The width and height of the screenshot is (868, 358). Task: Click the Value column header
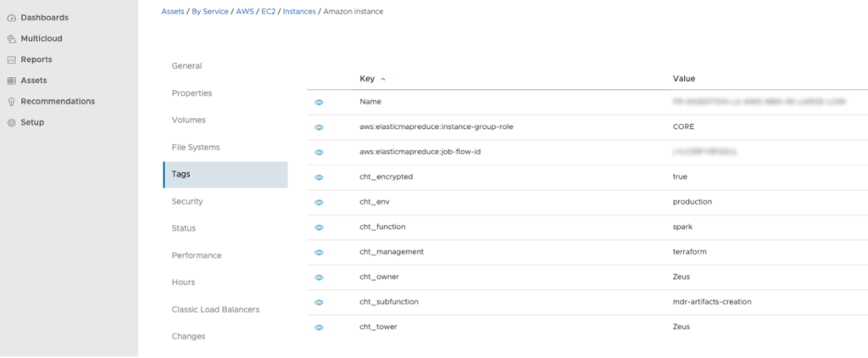(x=684, y=79)
